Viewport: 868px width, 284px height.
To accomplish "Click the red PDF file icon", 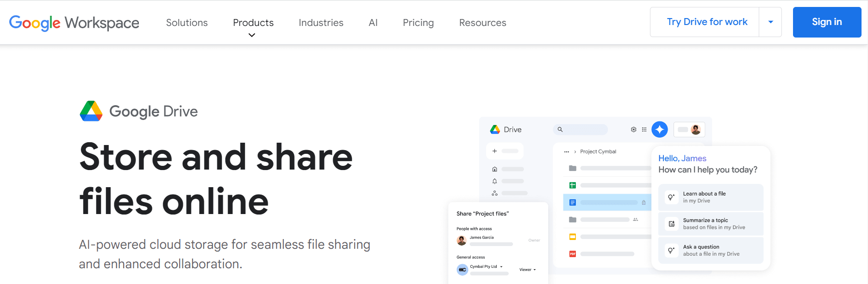I will coord(573,254).
